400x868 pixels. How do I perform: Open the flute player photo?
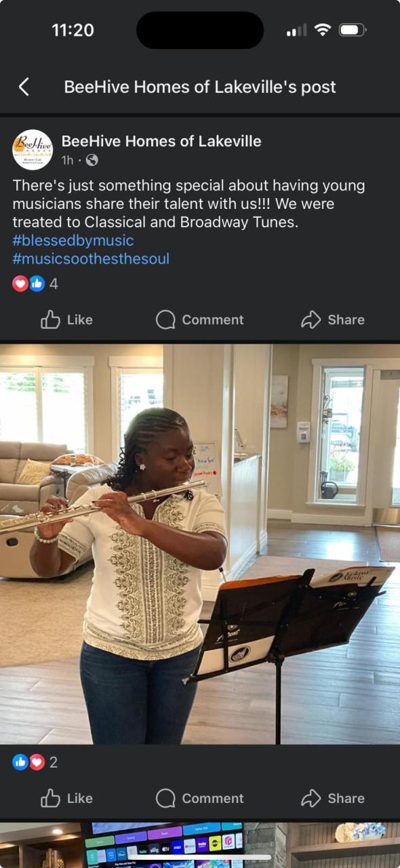200,544
